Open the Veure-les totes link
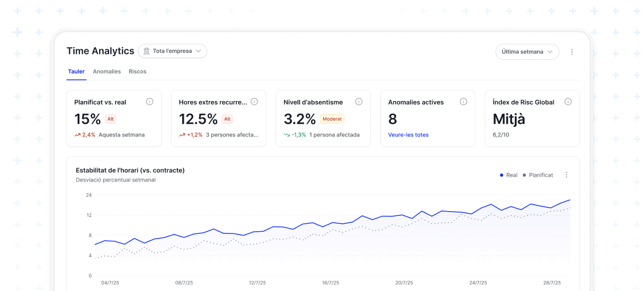Viewport: 644px width, 291px height. 408,135
